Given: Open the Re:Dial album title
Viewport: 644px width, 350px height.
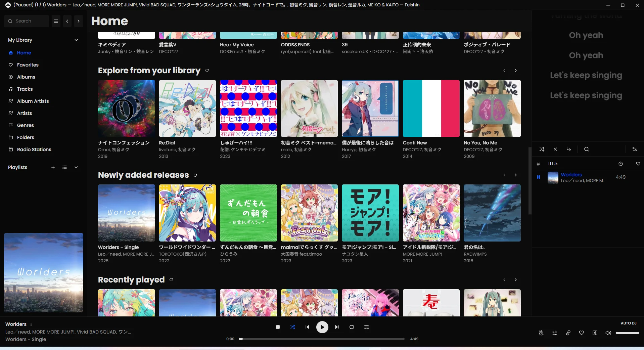Looking at the screenshot, I should (167, 143).
